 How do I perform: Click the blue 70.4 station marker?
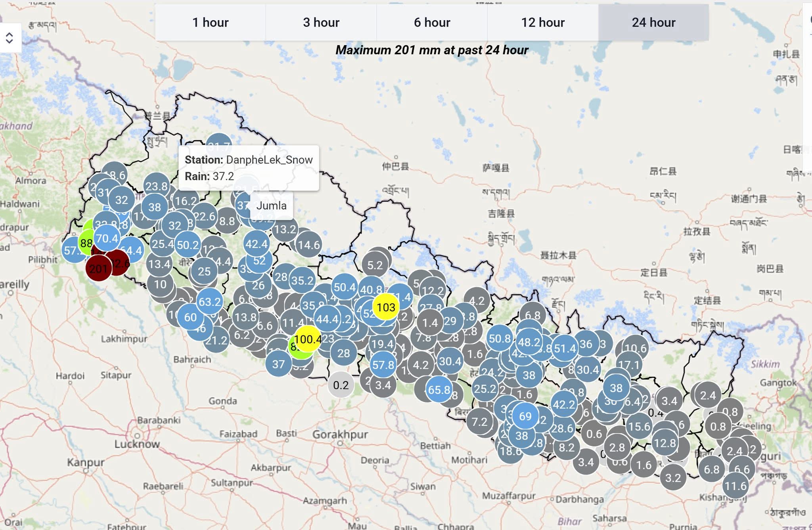pyautogui.click(x=107, y=238)
